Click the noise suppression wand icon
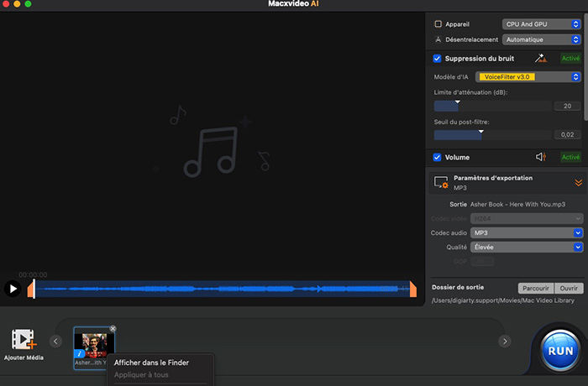This screenshot has width=588, height=386. pyautogui.click(x=540, y=58)
